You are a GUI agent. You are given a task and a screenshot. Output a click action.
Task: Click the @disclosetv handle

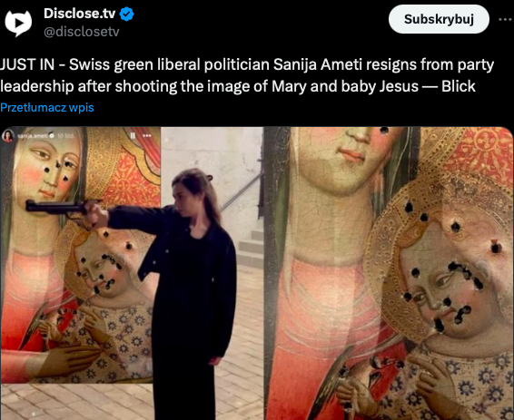pyautogui.click(x=82, y=32)
